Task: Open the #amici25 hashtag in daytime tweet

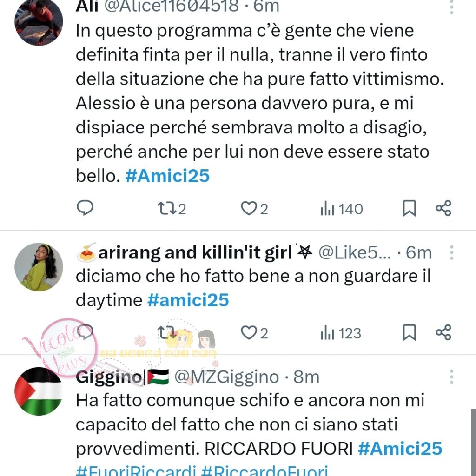Action: [188, 300]
